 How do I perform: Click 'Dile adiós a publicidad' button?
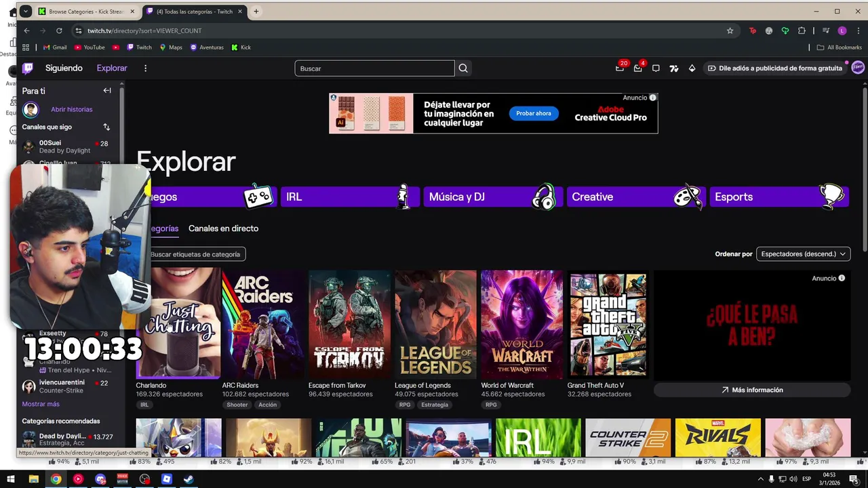pos(775,68)
